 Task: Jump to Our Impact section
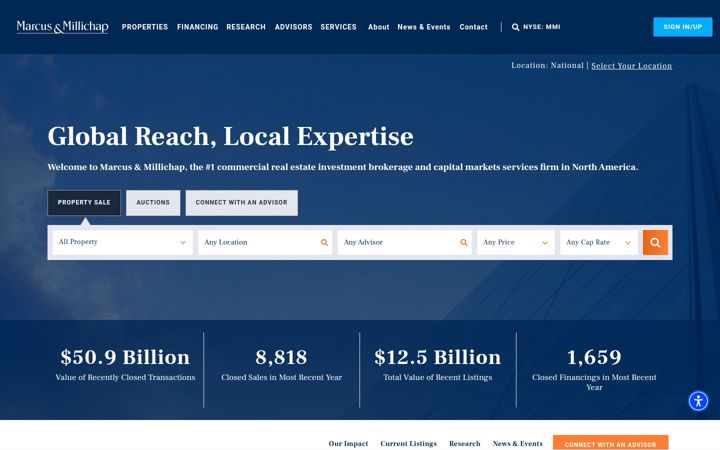click(x=348, y=444)
